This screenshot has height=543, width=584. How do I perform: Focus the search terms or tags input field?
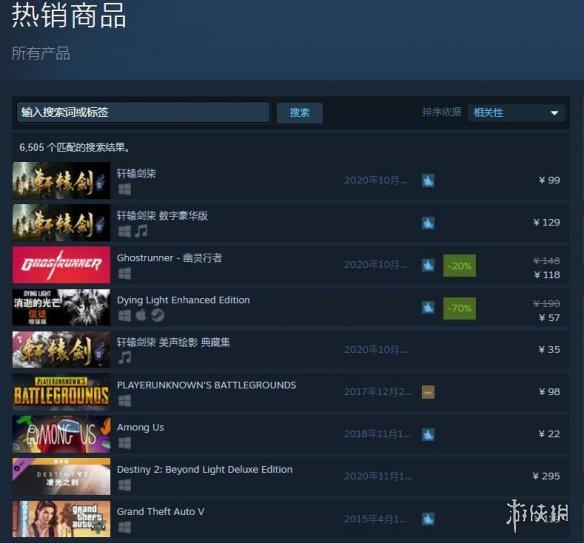click(x=143, y=112)
